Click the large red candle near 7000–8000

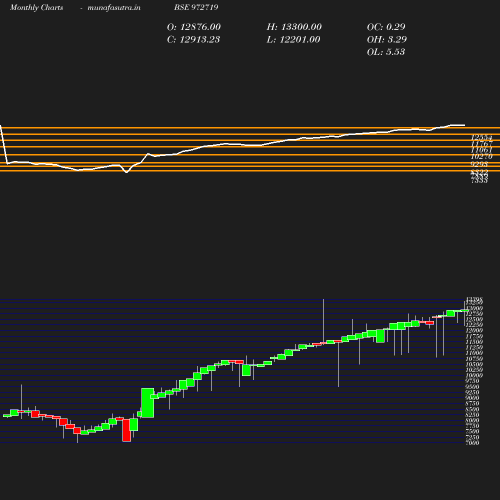(x=127, y=430)
